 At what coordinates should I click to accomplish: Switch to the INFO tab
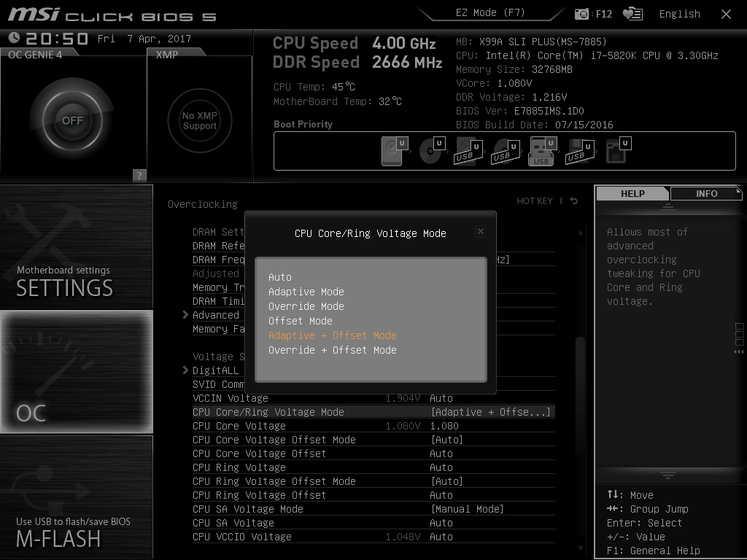706,193
